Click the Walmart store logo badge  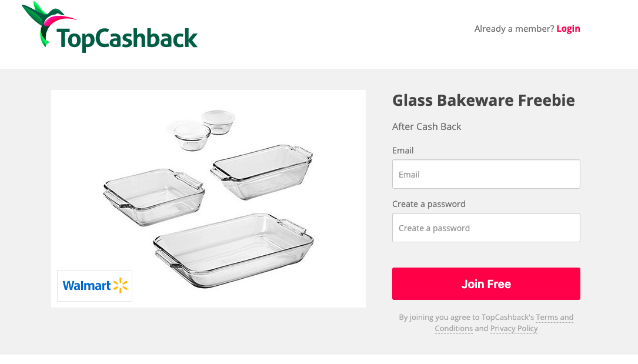coord(94,285)
